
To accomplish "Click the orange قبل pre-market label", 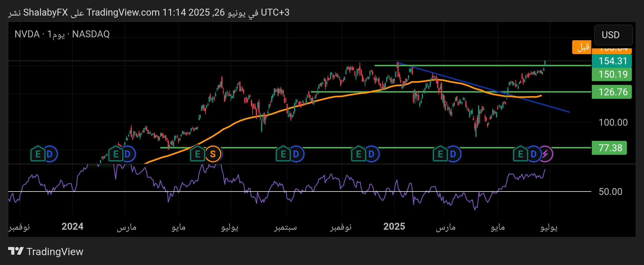I will coord(582,47).
